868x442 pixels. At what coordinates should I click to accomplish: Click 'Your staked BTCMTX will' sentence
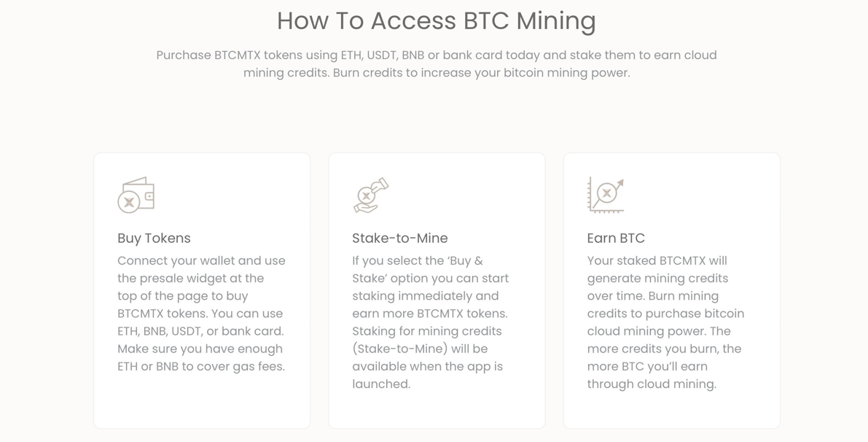click(657, 260)
